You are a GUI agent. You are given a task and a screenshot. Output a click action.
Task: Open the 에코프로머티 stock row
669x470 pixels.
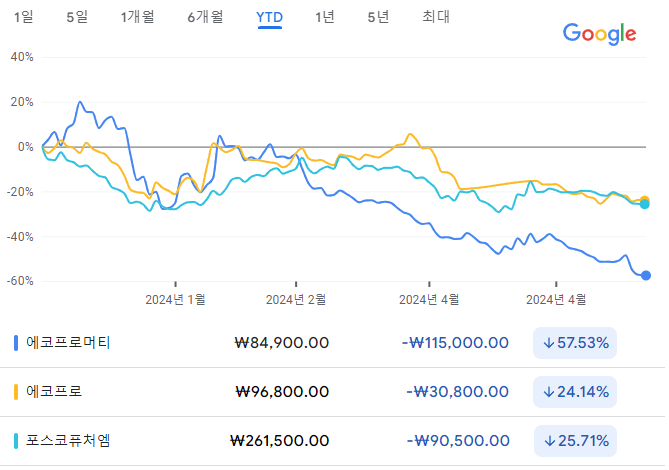tap(332, 343)
